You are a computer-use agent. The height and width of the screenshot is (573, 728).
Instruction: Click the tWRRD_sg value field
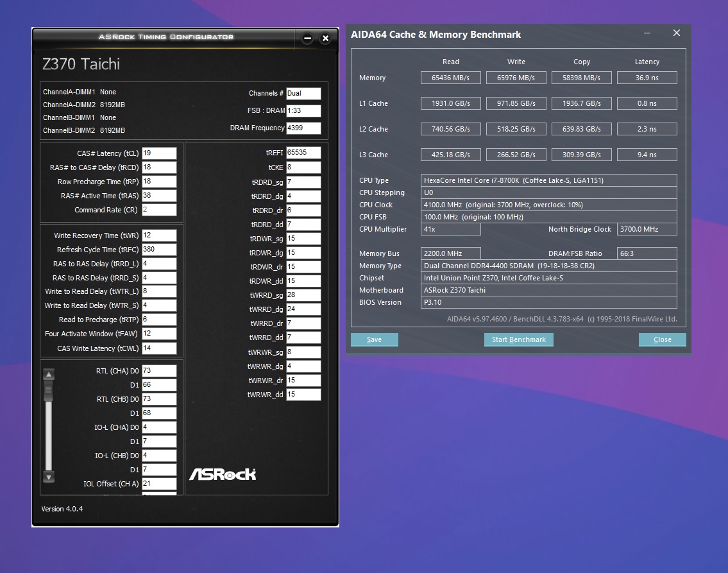[303, 295]
